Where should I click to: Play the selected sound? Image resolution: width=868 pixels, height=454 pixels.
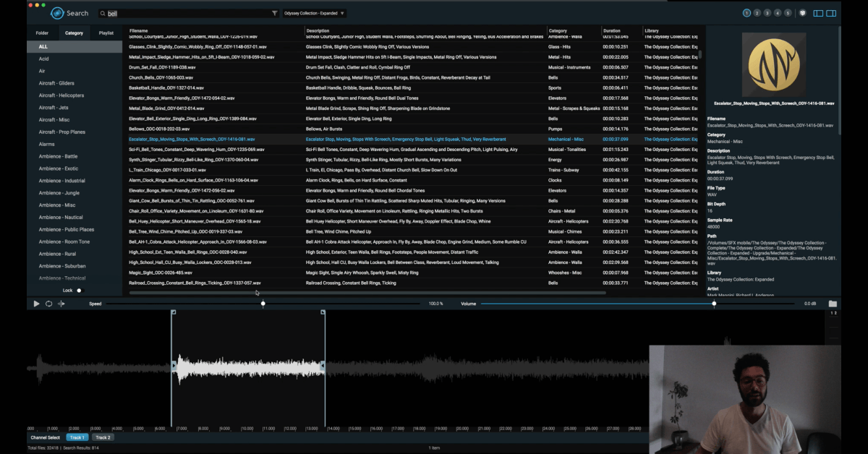[x=36, y=304]
